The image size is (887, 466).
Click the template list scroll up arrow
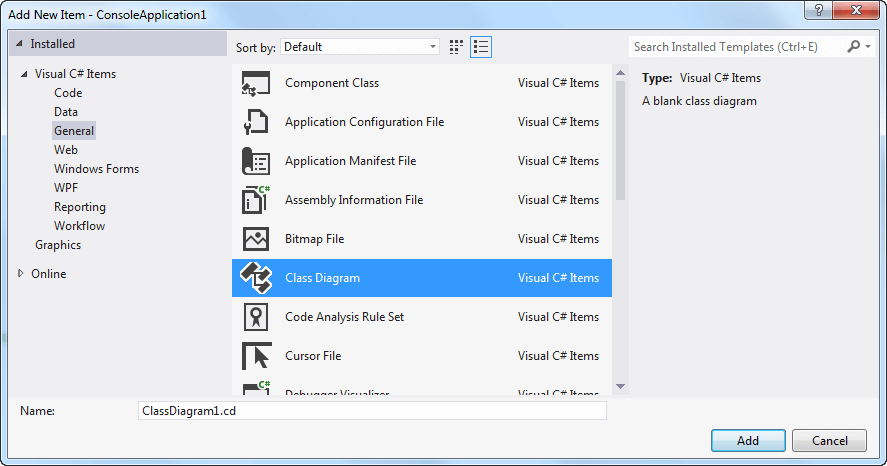pyautogui.click(x=620, y=73)
